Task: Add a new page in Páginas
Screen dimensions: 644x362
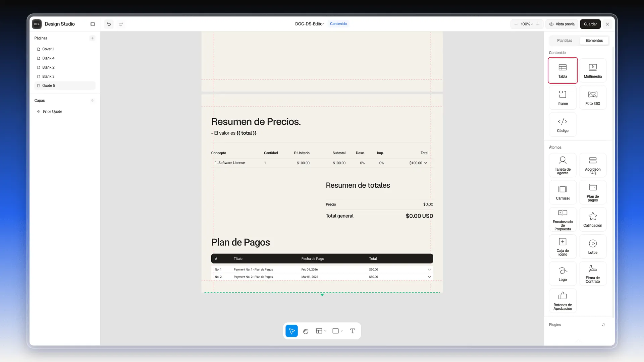Action: pyautogui.click(x=92, y=38)
